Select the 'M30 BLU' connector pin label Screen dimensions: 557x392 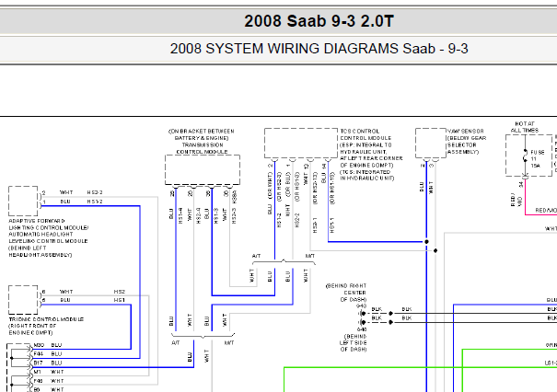[x=48, y=345]
